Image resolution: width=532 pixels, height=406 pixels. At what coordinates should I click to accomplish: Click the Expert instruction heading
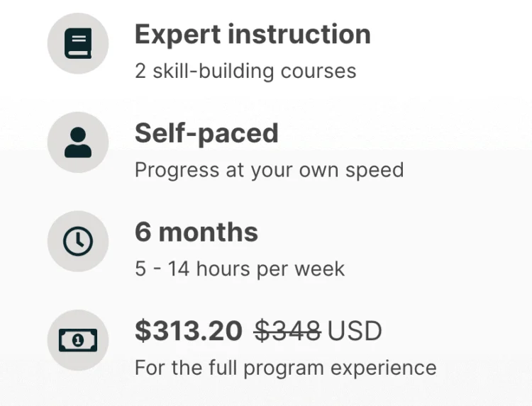click(253, 35)
